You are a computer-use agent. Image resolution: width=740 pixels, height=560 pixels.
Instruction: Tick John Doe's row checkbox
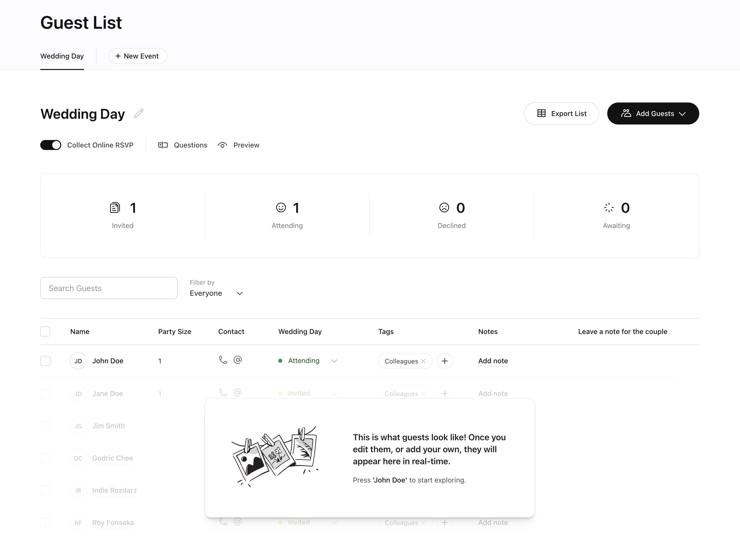point(45,361)
